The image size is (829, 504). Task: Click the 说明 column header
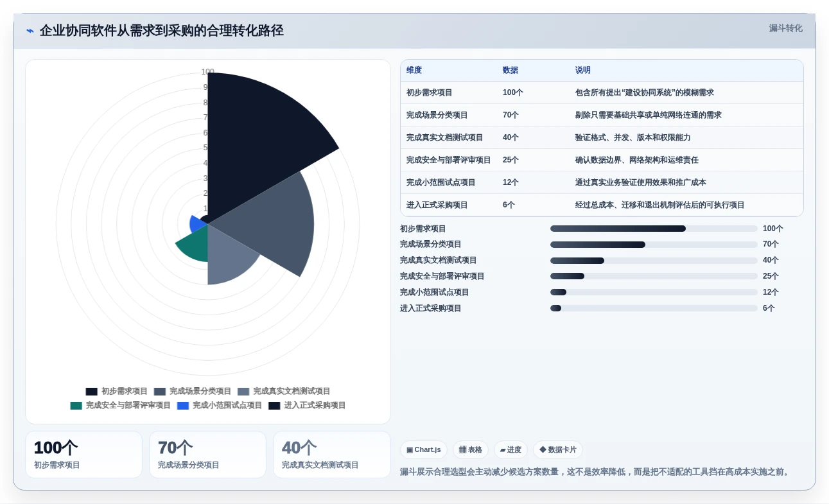click(x=583, y=71)
